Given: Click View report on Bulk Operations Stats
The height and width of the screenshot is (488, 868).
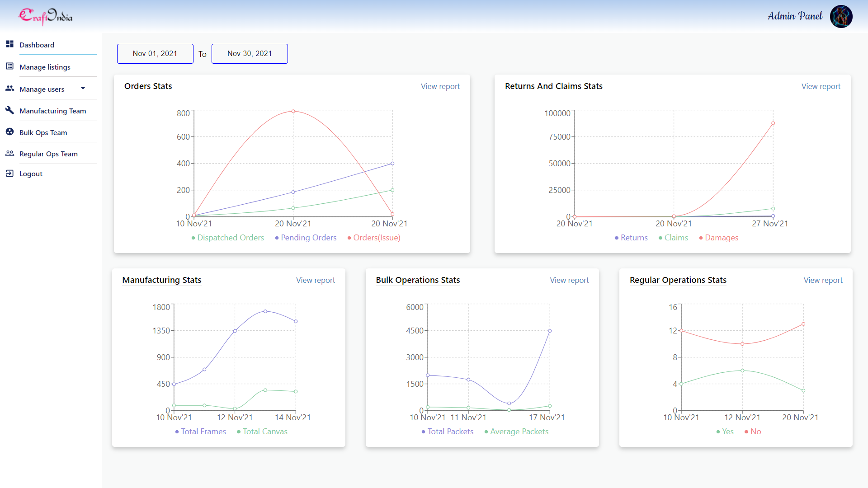Looking at the screenshot, I should click(x=569, y=280).
